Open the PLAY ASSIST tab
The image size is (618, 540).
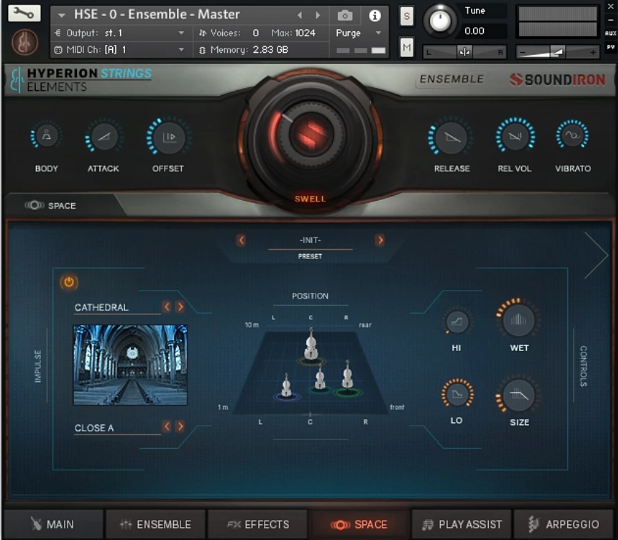(x=462, y=524)
